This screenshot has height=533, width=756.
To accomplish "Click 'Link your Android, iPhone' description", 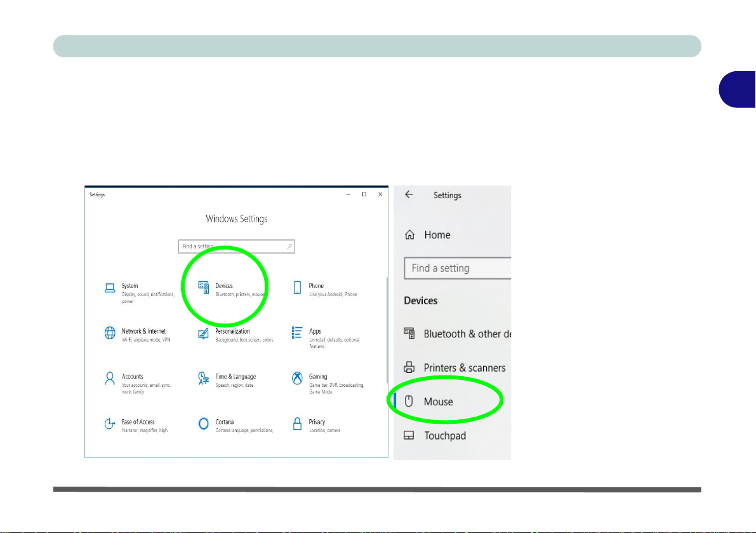I will [x=333, y=294].
